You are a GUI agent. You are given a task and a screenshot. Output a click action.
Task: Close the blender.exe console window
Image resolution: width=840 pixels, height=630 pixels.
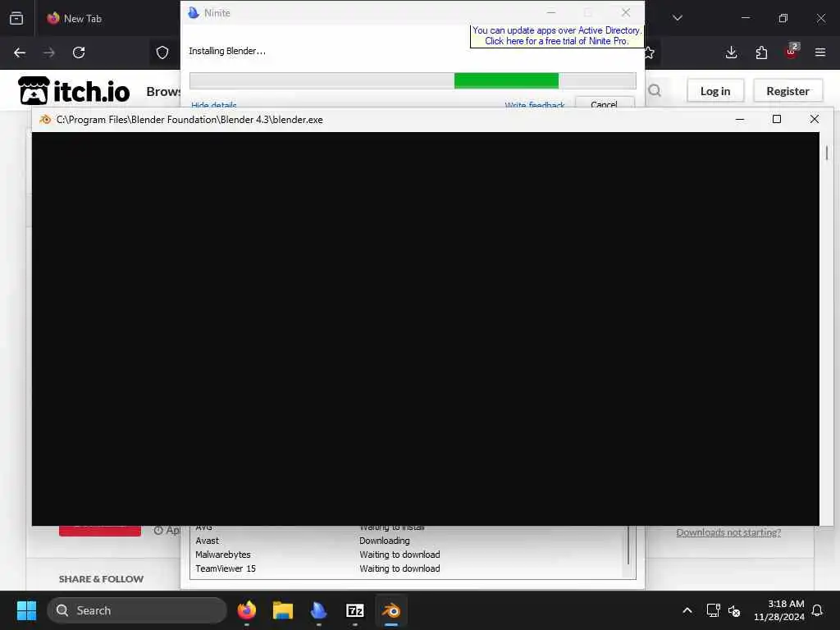[815, 120]
